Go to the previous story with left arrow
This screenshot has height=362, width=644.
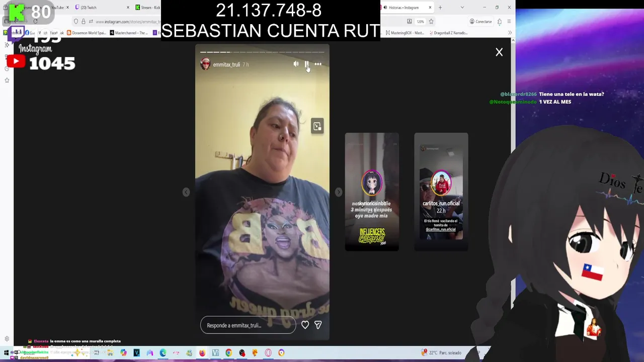(x=186, y=192)
